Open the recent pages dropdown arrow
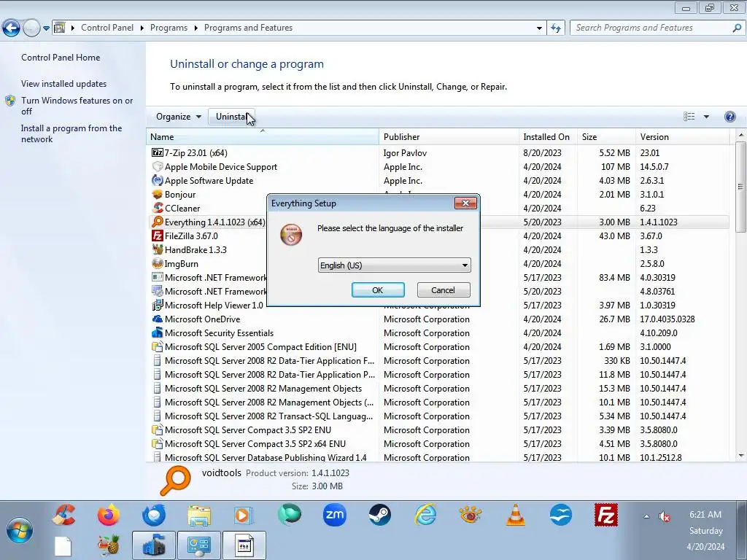This screenshot has width=747, height=560. [46, 28]
